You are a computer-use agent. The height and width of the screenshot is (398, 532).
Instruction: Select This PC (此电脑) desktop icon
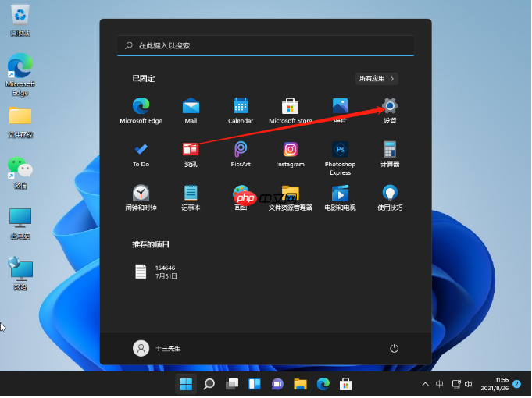pos(20,224)
